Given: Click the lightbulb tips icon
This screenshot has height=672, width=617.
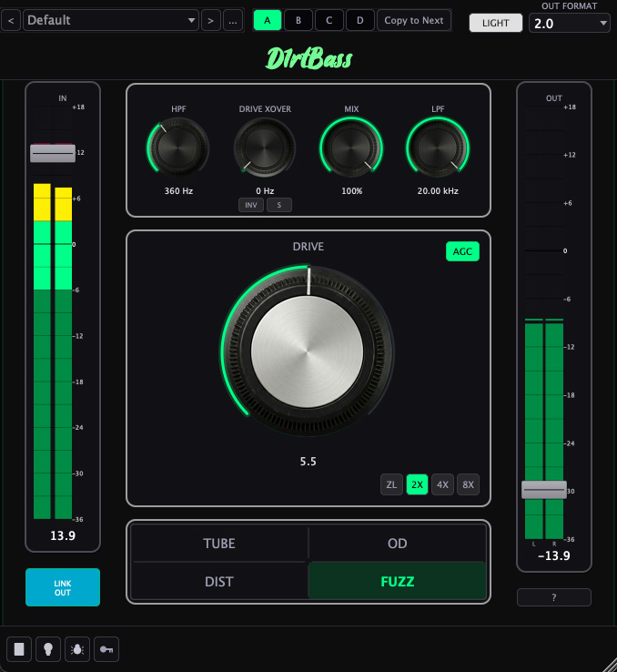Looking at the screenshot, I should (48, 649).
